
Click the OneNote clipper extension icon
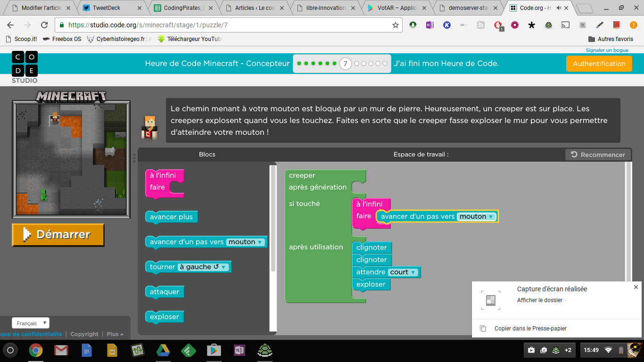click(x=429, y=25)
